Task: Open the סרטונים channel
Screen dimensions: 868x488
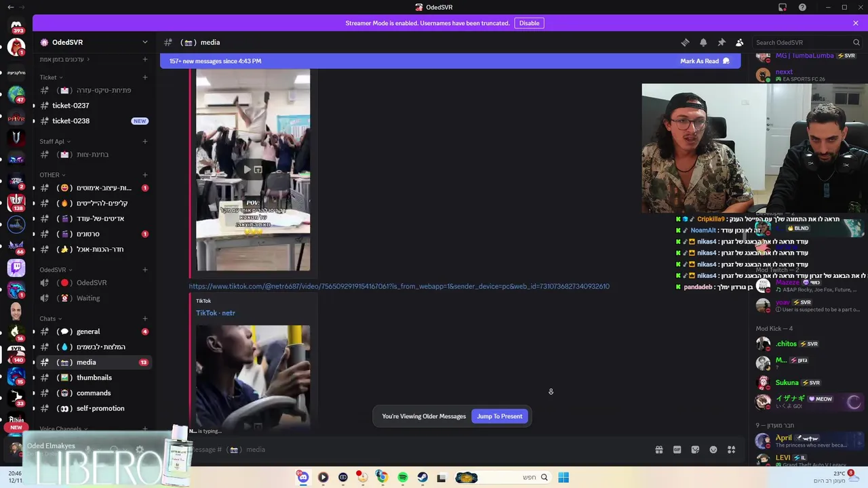Action: [94, 234]
